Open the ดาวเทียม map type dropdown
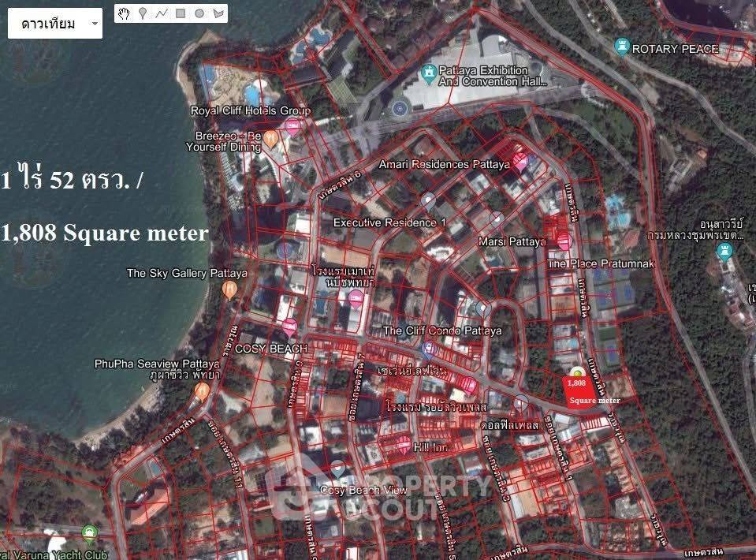 [x=55, y=23]
